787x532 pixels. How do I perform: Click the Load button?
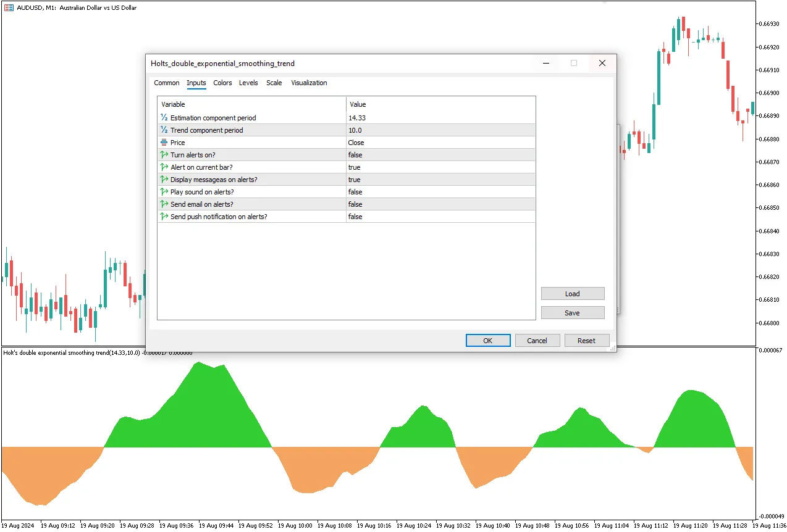pos(572,294)
